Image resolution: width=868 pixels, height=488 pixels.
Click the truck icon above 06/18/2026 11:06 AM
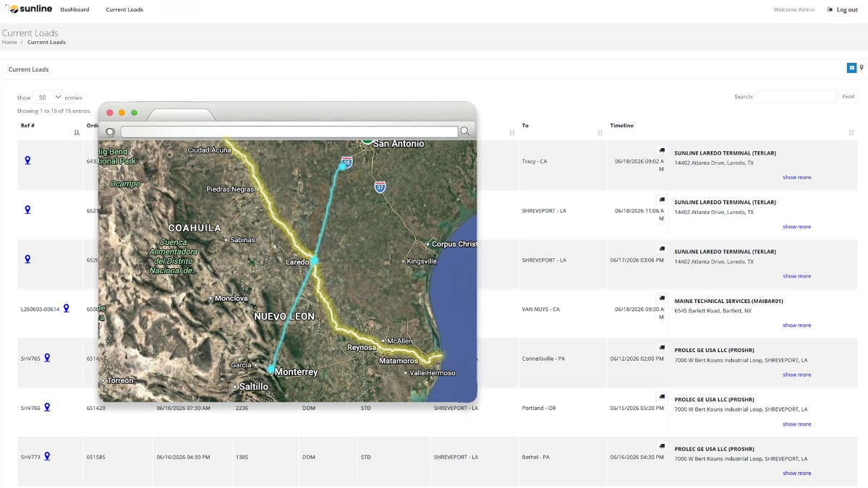coord(661,200)
